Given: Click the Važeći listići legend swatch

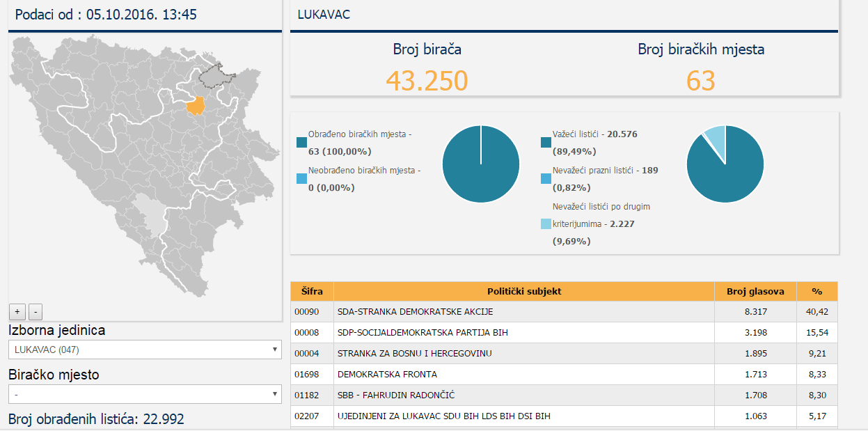Looking at the screenshot, I should [546, 143].
